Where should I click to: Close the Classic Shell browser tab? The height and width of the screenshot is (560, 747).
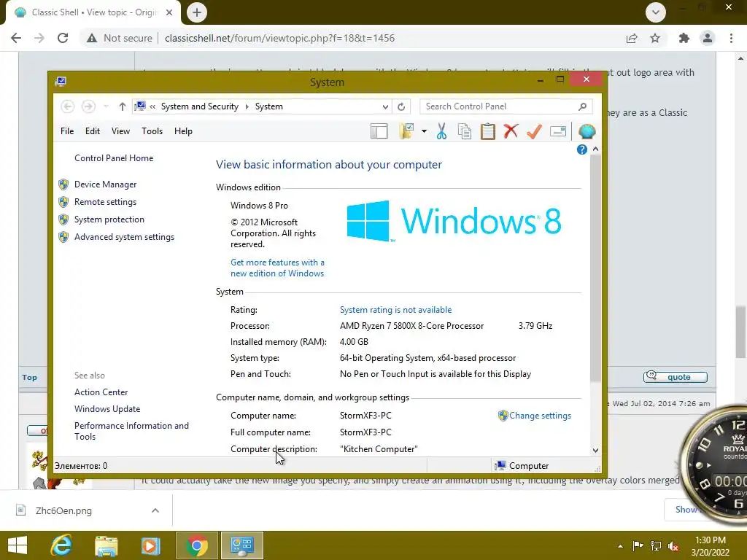tap(169, 12)
